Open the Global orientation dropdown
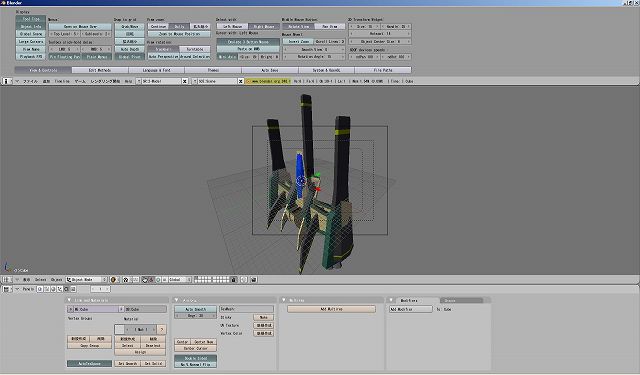Image resolution: width=640 pixels, height=375 pixels. [x=180, y=280]
